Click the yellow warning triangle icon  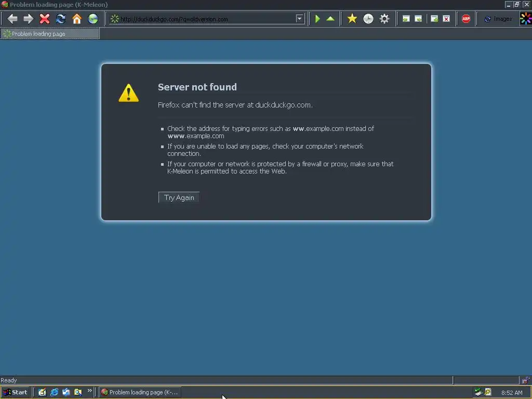pyautogui.click(x=129, y=93)
